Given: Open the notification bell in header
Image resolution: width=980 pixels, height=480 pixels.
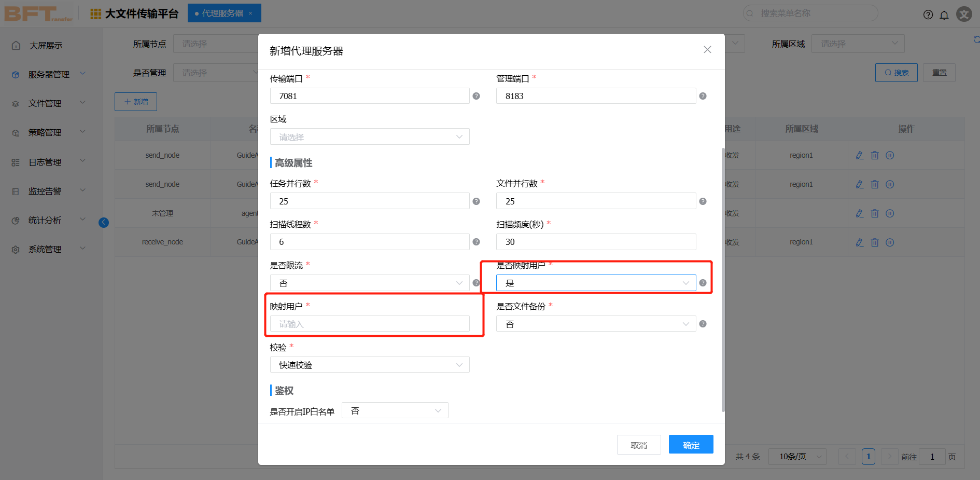Looking at the screenshot, I should [x=944, y=15].
